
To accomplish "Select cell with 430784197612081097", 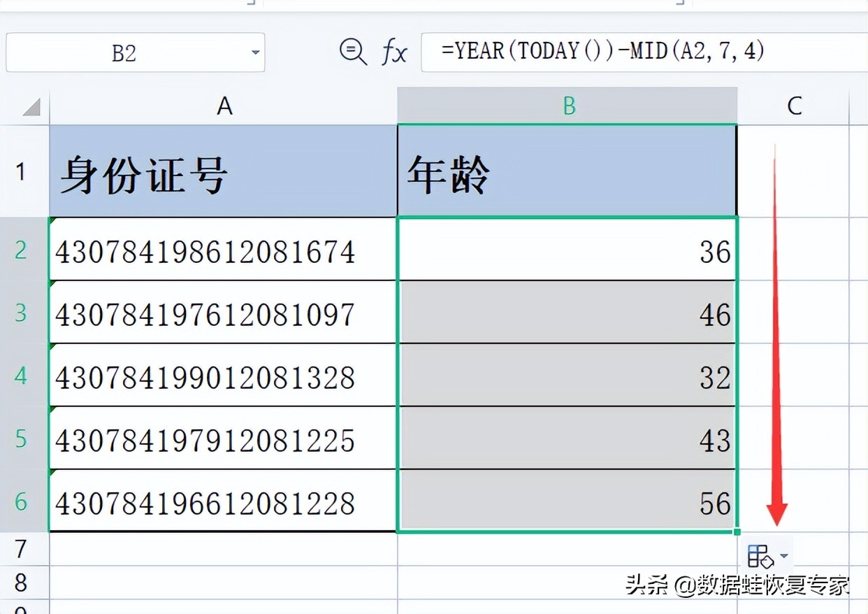I will [x=224, y=313].
